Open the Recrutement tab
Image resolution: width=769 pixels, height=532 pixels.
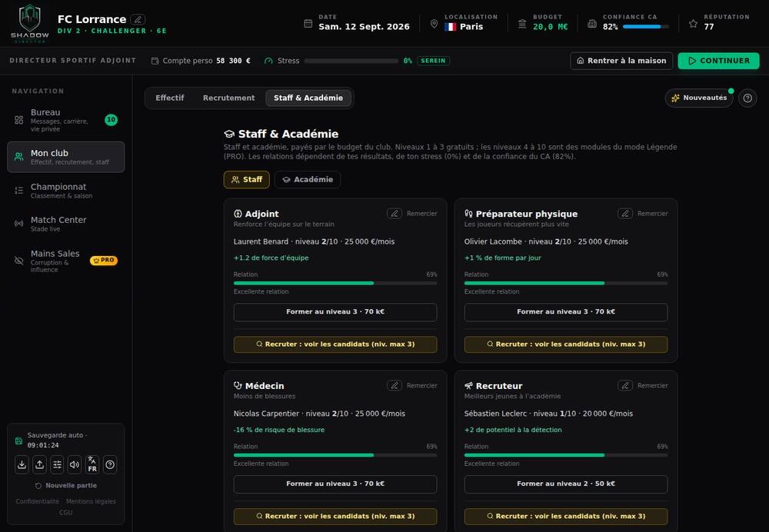[x=229, y=98]
